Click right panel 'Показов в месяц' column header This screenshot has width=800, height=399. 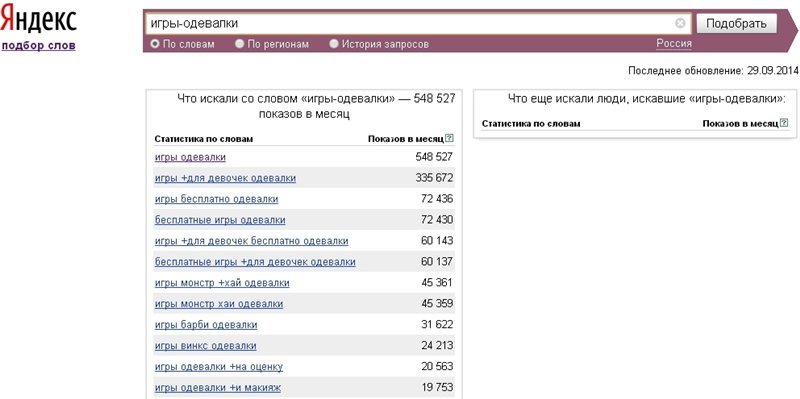[x=740, y=123]
